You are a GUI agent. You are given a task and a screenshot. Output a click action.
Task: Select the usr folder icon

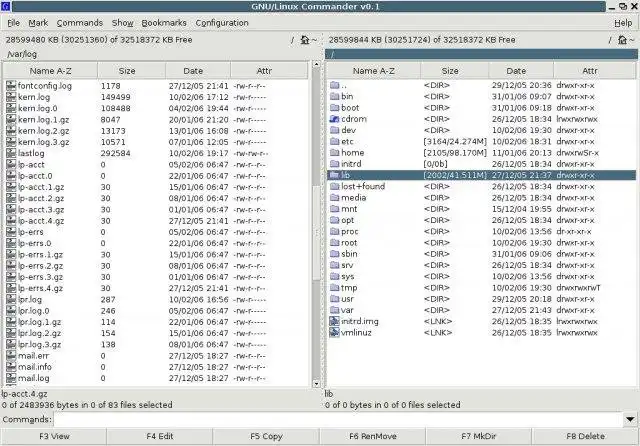click(x=334, y=299)
